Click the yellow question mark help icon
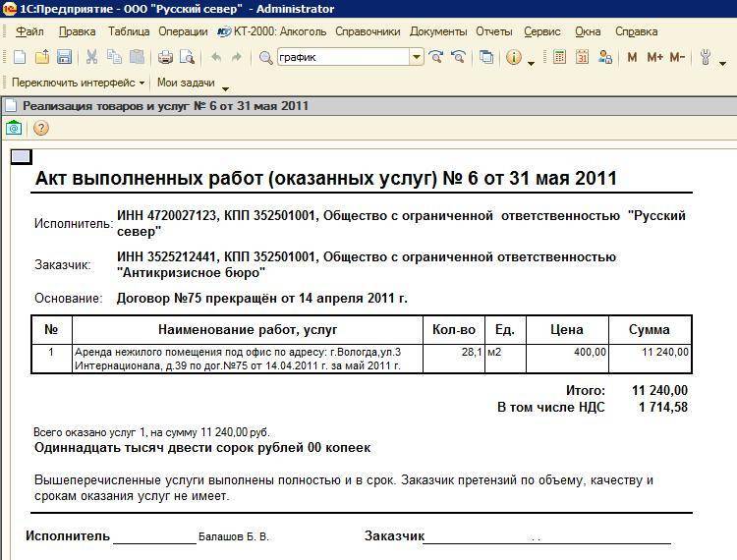The height and width of the screenshot is (560, 737). click(41, 128)
